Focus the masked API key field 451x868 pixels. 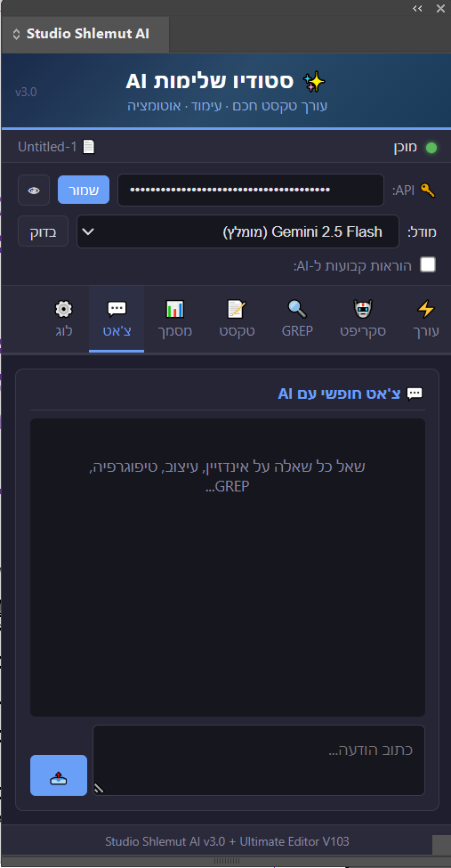point(251,190)
